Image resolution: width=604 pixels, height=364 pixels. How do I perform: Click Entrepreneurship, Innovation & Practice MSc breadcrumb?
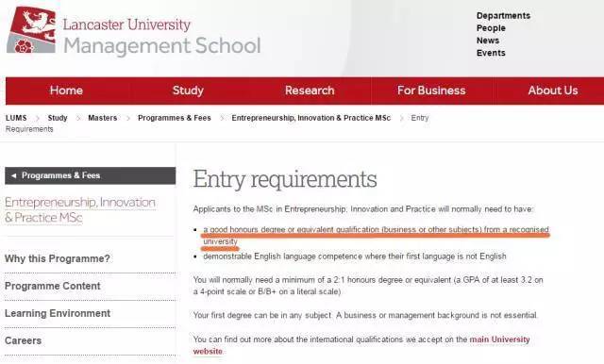(x=310, y=118)
